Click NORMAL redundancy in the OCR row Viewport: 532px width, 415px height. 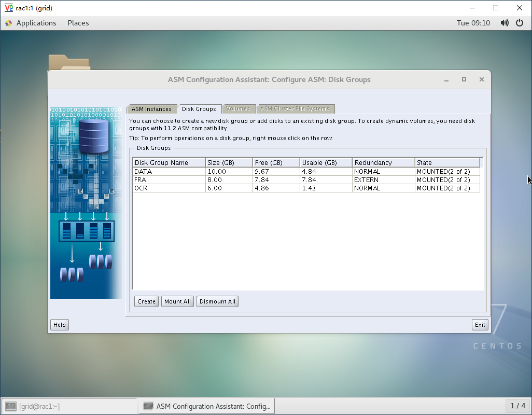coord(383,188)
